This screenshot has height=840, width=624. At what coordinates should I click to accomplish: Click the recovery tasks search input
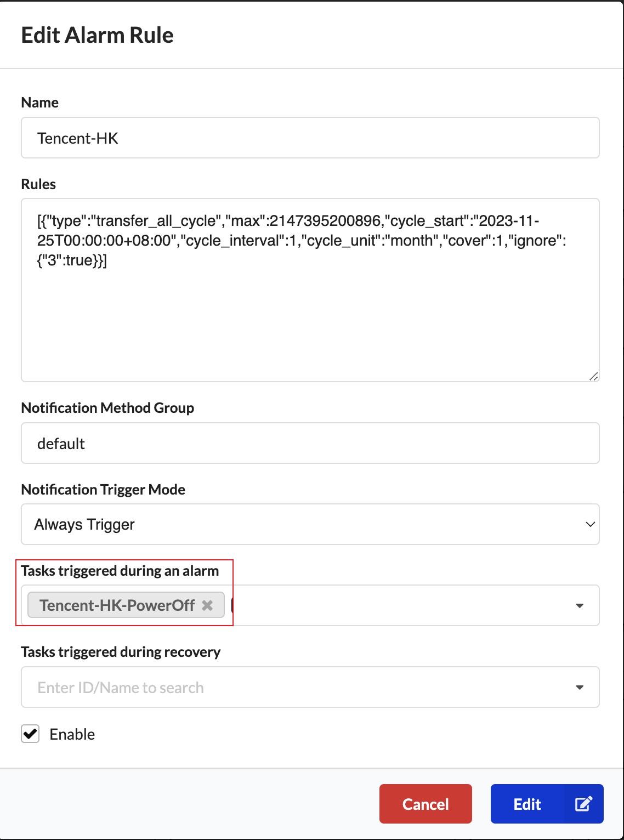pos(296,688)
